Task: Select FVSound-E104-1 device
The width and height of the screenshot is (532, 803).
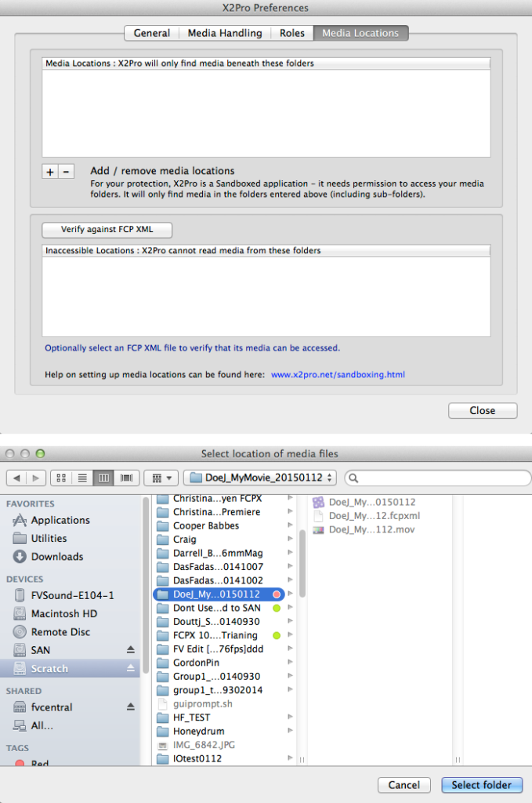Action: pos(72,596)
